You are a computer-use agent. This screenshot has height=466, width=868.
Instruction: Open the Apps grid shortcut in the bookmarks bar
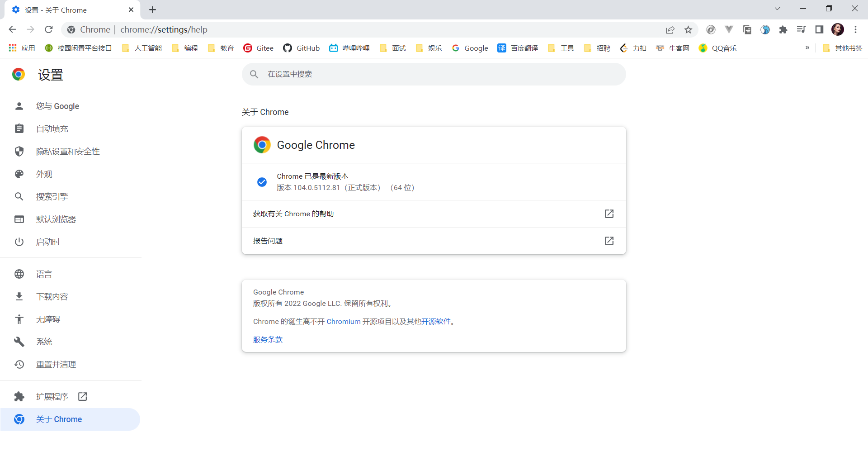pyautogui.click(x=21, y=48)
